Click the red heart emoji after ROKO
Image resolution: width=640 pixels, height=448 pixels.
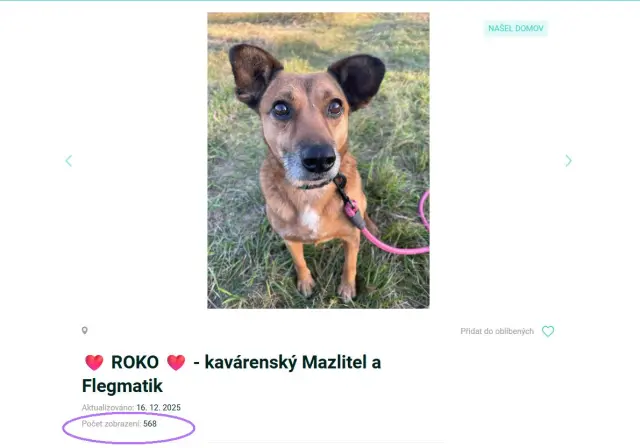[176, 363]
